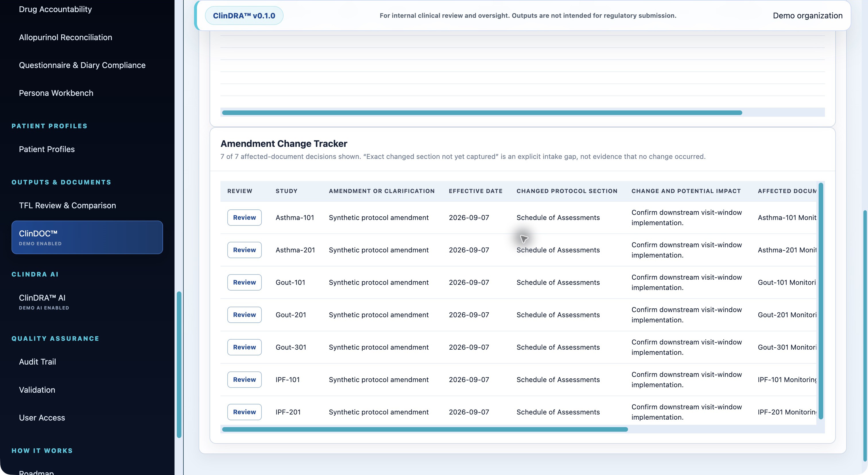Click horizontal scrollbar of upper table
This screenshot has height=475, width=868.
click(482, 113)
